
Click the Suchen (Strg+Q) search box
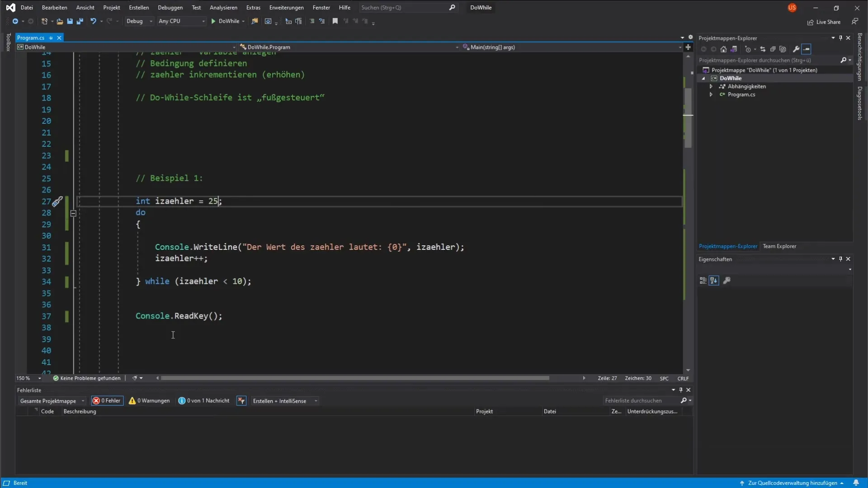pos(408,8)
